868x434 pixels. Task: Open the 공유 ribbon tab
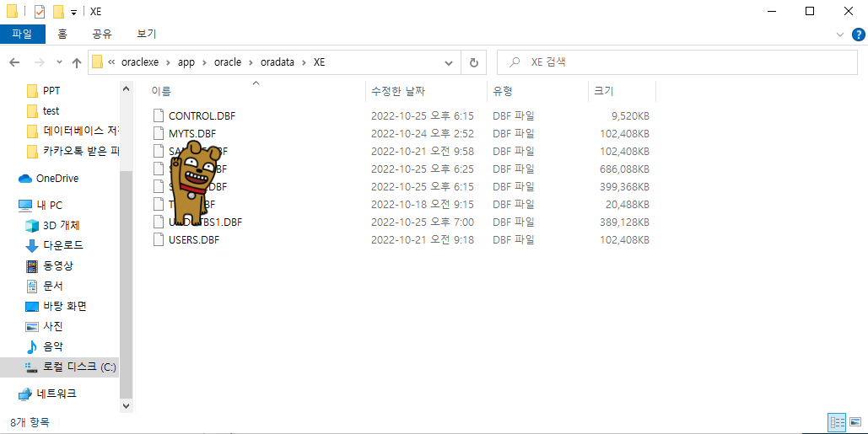[102, 35]
